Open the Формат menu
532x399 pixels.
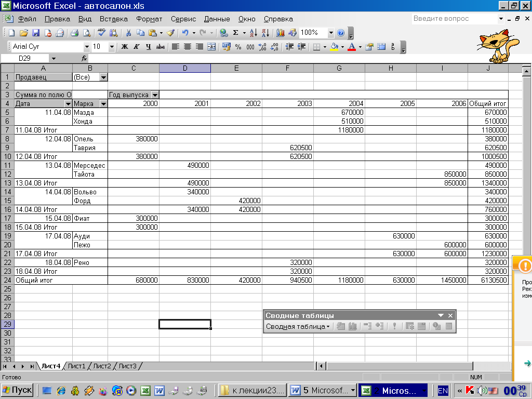[x=149, y=19]
